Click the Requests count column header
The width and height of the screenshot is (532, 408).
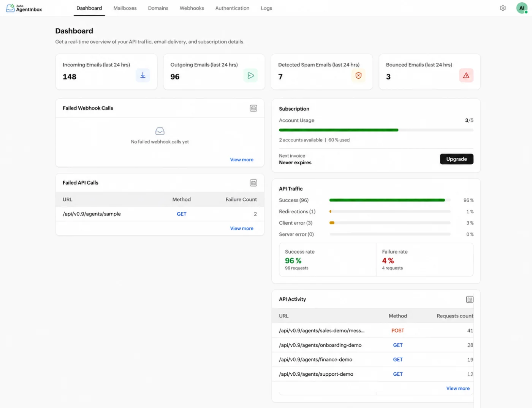[x=455, y=316]
